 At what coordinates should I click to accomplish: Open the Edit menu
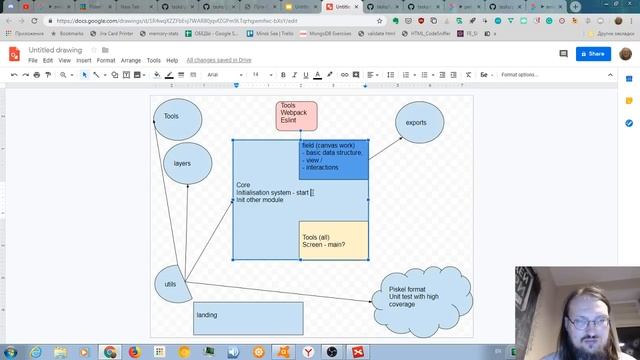[x=48, y=60]
